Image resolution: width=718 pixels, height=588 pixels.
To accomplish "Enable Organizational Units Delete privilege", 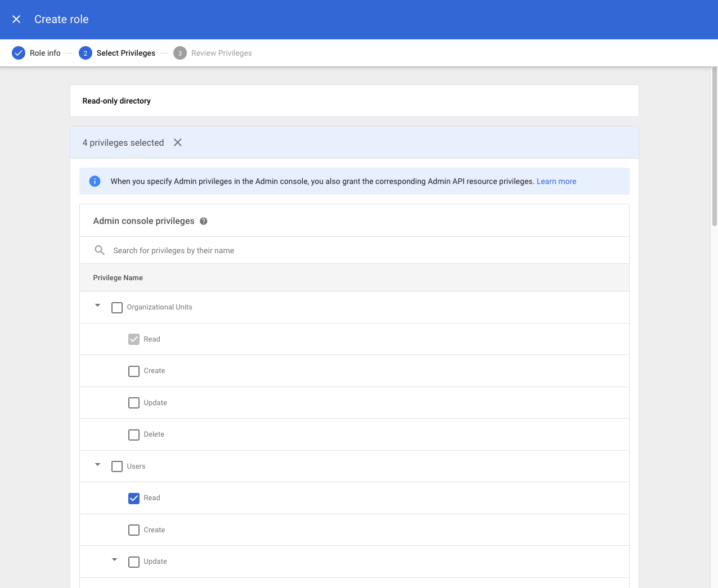I will pos(134,435).
